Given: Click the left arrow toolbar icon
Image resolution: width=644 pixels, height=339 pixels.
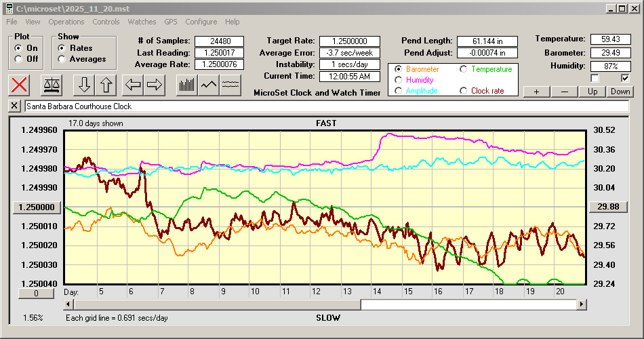Looking at the screenshot, I should [133, 85].
